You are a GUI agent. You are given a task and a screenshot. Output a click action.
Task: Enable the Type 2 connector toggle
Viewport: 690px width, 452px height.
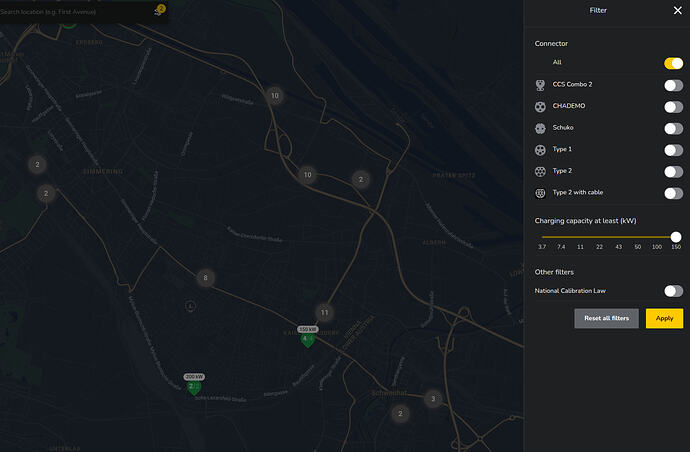[673, 171]
